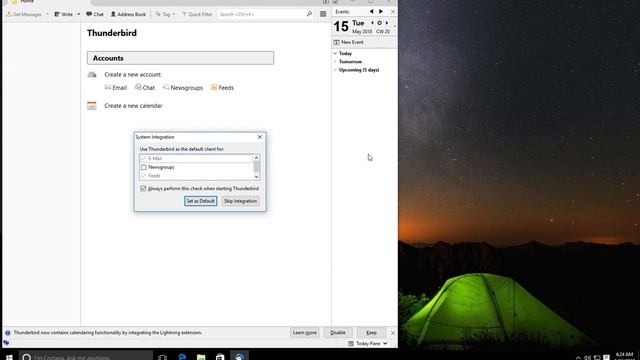Disable the Lightning extension

338,333
